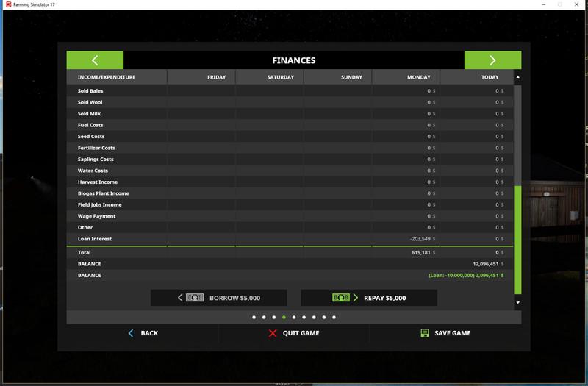Click the Sold Bales row label
Screen dimensions: 588x386
click(x=90, y=91)
